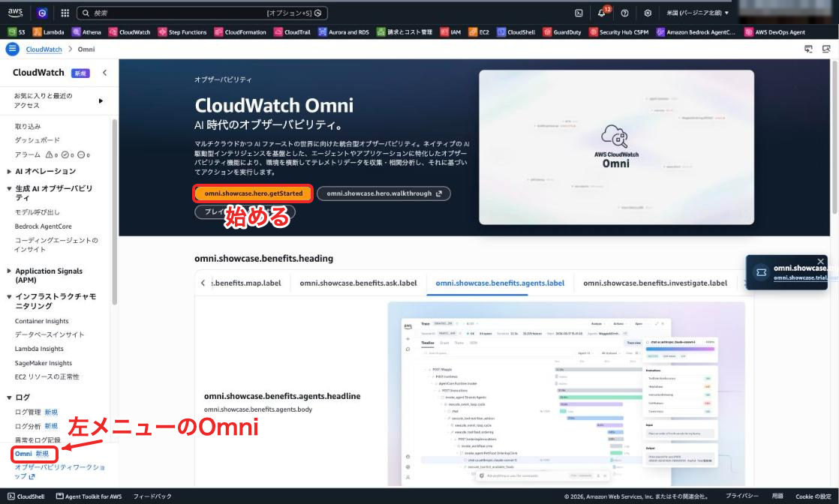Screen dimensions: 839x504
Task: Toggle the hamburger navigation menu icon
Action: [12, 49]
